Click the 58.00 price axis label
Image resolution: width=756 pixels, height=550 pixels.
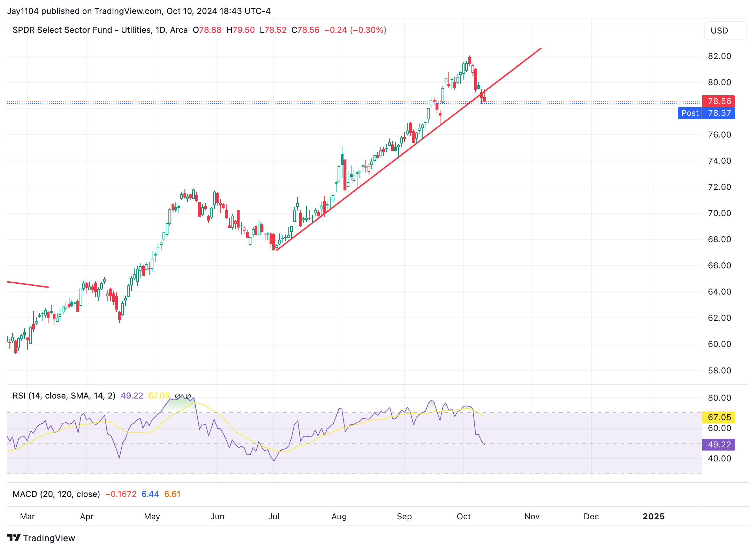click(x=719, y=371)
